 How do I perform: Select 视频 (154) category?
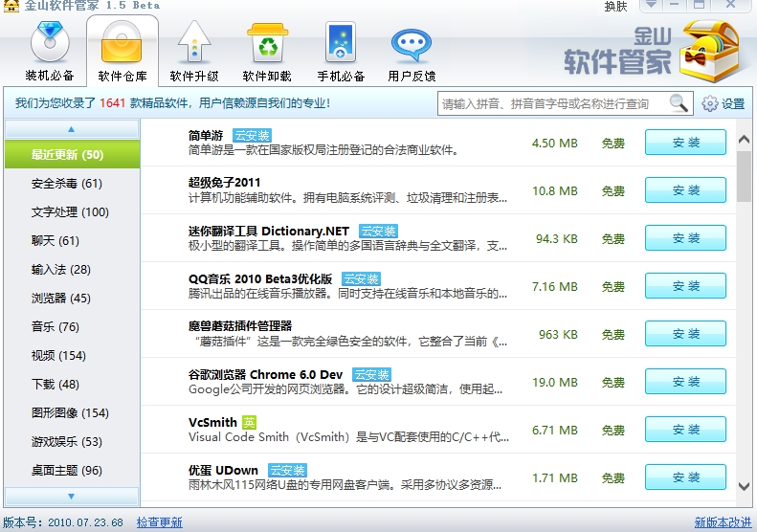click(72, 356)
